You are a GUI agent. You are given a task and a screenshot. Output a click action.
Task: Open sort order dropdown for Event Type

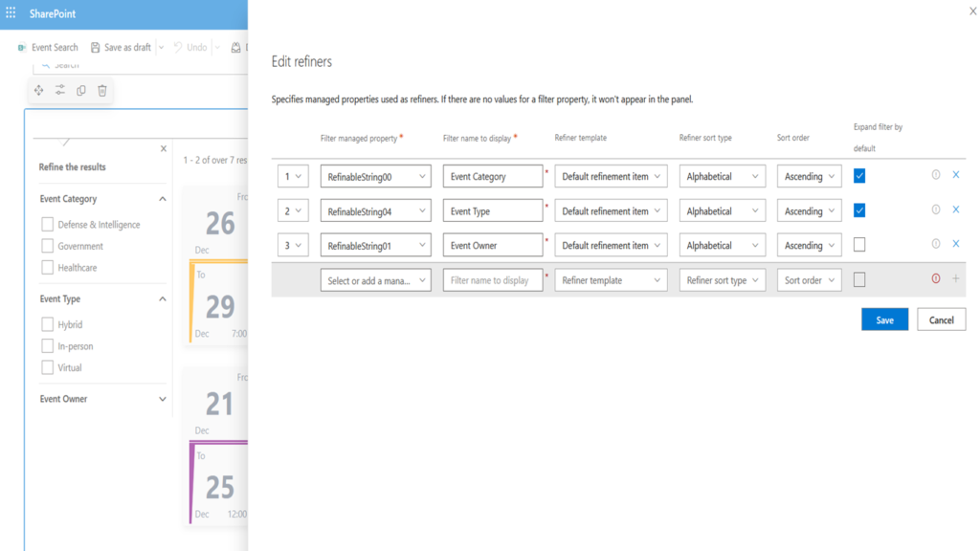pyautogui.click(x=809, y=211)
